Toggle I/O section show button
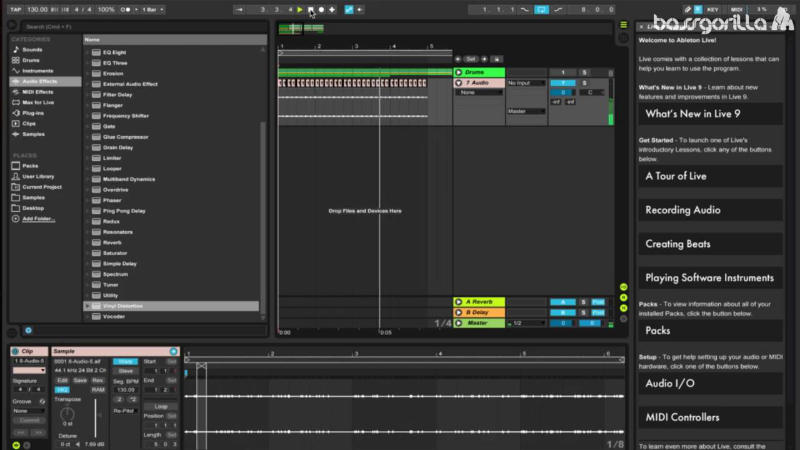 [623, 287]
